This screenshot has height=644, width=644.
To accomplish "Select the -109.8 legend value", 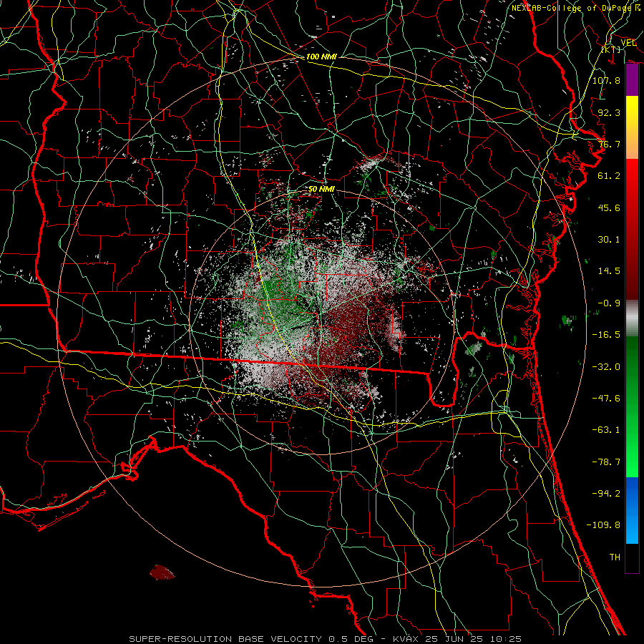I will click(x=603, y=525).
